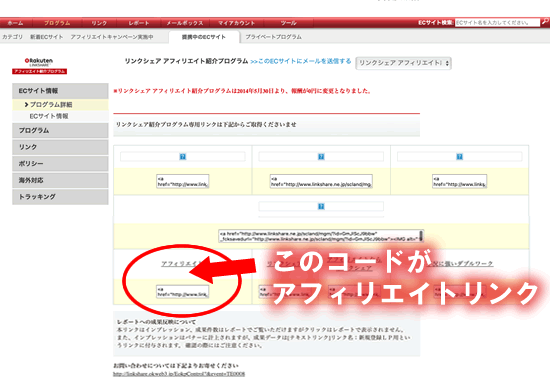Screen dimensions: 550x379
Task: Open the リンクシェア アフィリエイト dropdown
Action: coord(403,63)
